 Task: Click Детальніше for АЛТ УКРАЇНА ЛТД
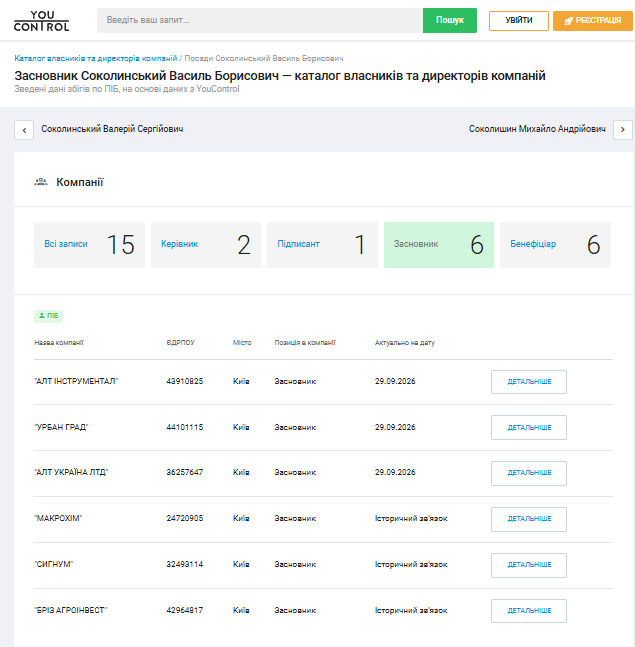point(529,473)
